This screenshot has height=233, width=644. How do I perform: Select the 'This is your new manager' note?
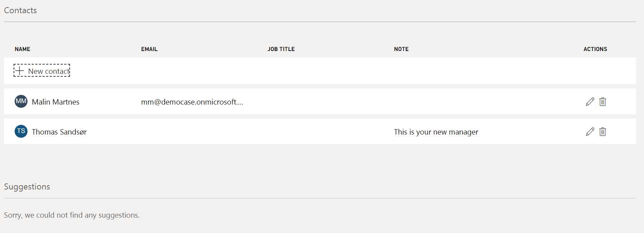point(436,132)
